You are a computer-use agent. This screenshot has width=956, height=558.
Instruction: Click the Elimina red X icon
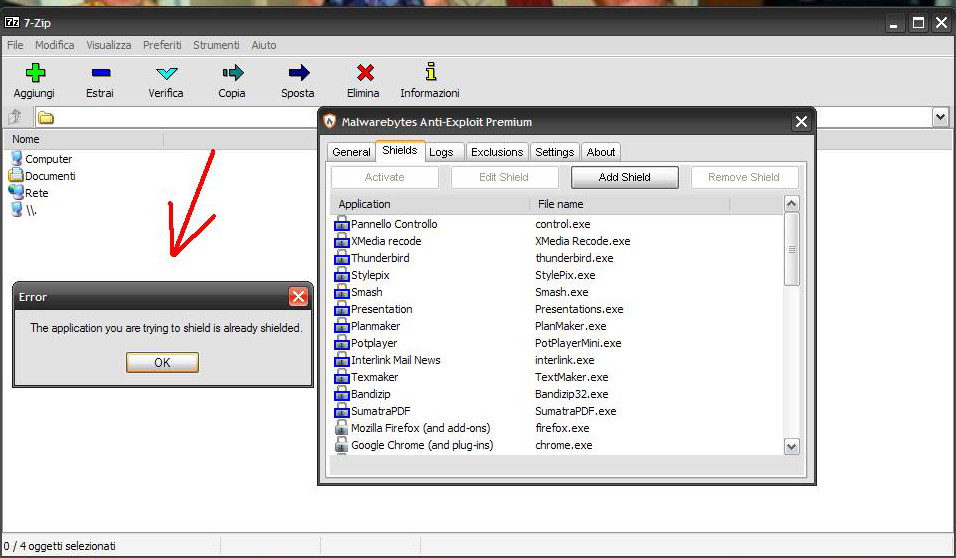pyautogui.click(x=365, y=73)
